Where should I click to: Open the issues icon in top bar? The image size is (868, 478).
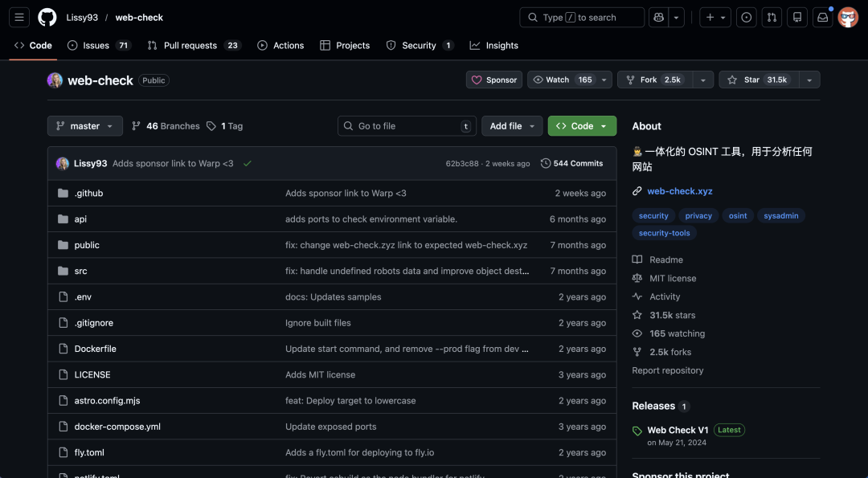coord(746,17)
